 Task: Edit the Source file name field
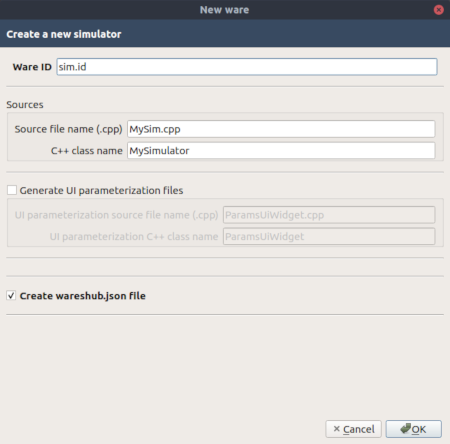tap(281, 129)
